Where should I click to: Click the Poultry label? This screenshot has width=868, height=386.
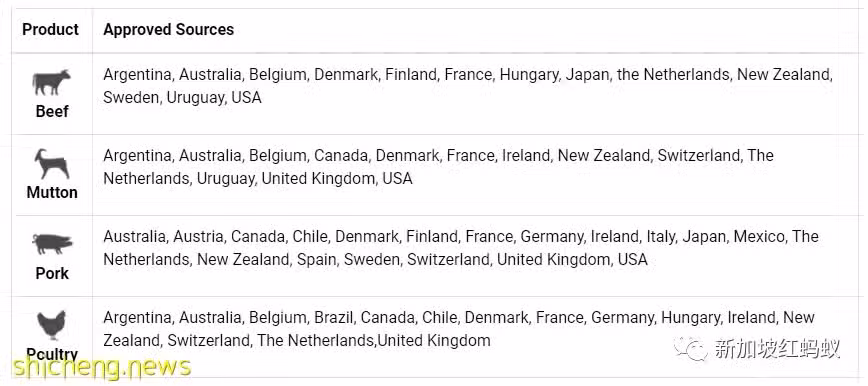click(x=52, y=354)
